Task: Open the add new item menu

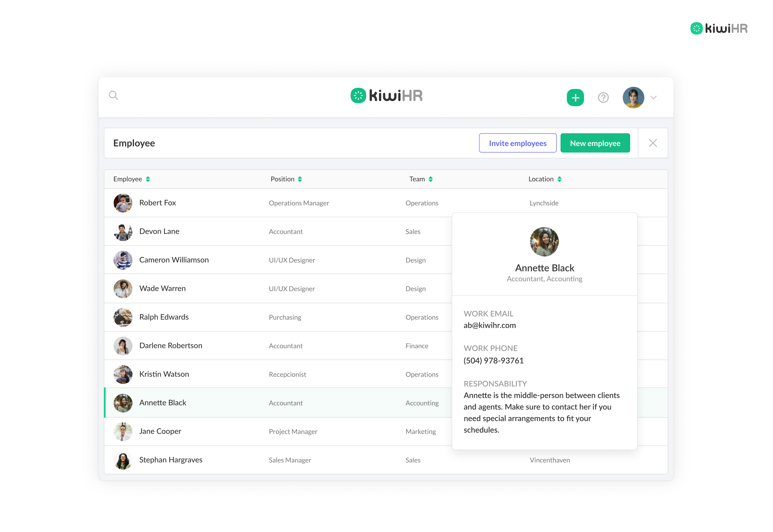Action: click(x=575, y=97)
